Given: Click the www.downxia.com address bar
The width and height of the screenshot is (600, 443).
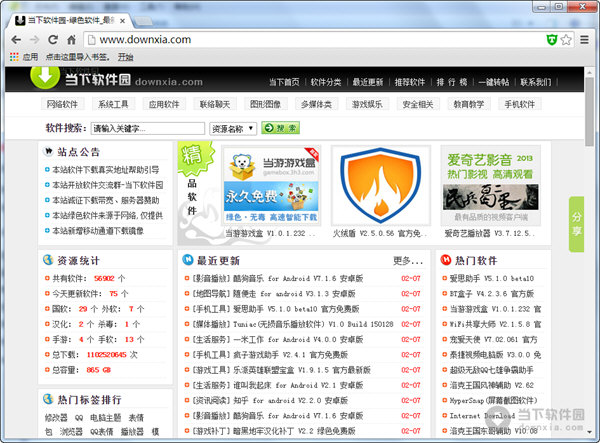Looking at the screenshot, I should click(x=314, y=39).
